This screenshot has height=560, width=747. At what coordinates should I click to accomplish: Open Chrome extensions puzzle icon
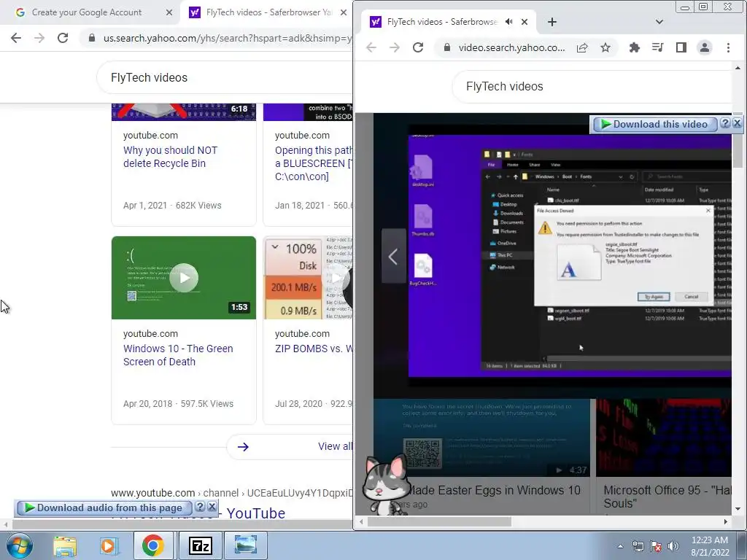tap(634, 47)
